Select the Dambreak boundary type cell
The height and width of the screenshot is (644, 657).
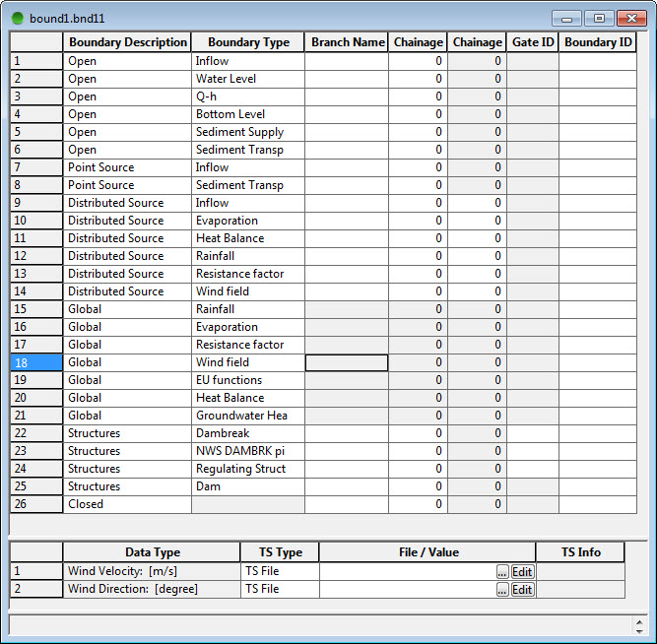coord(248,433)
